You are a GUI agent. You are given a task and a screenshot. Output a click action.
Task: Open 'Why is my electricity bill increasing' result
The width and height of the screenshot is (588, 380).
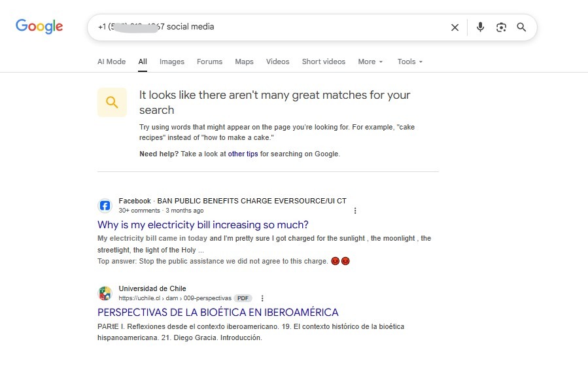point(203,225)
